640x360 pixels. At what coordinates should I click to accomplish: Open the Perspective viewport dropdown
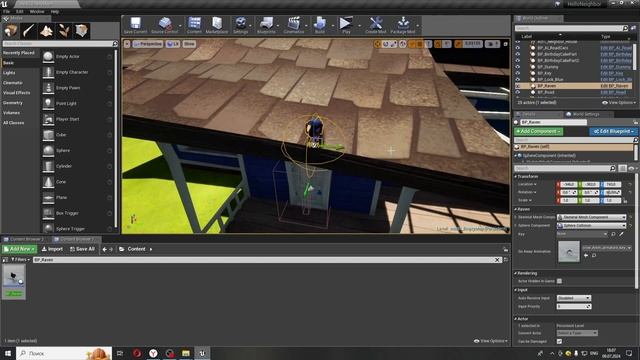pyautogui.click(x=148, y=44)
